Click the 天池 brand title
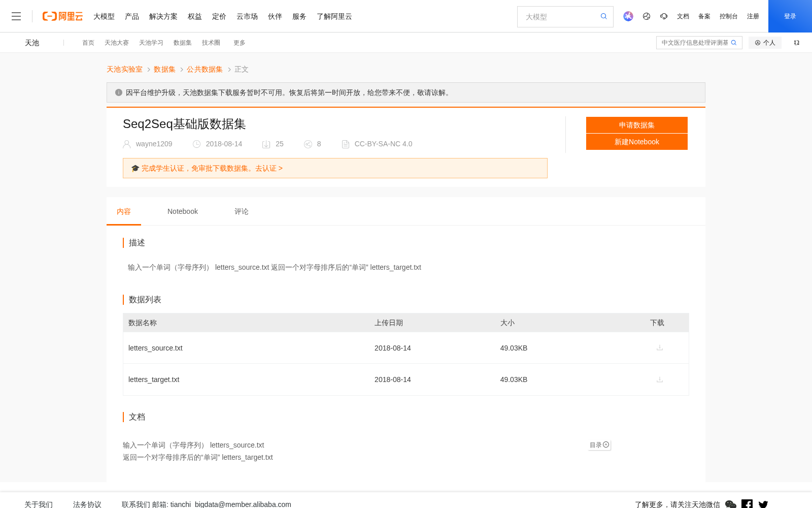 tap(32, 43)
